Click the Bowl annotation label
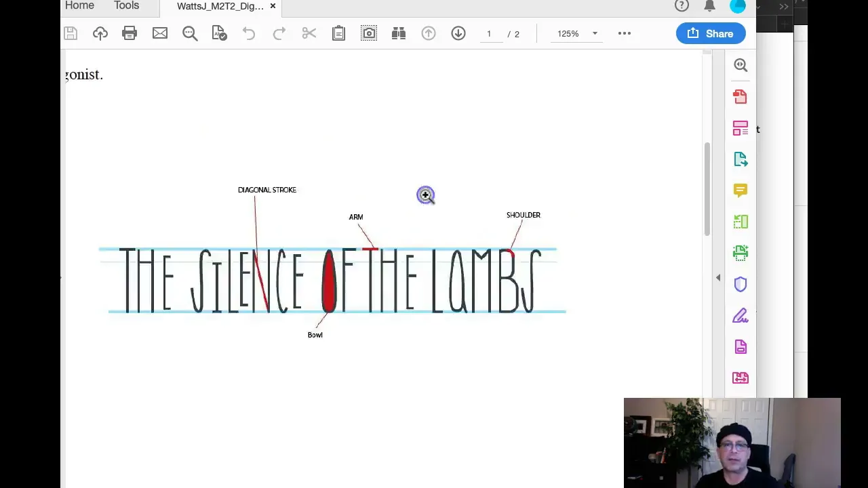Image resolution: width=868 pixels, height=488 pixels. pyautogui.click(x=315, y=335)
